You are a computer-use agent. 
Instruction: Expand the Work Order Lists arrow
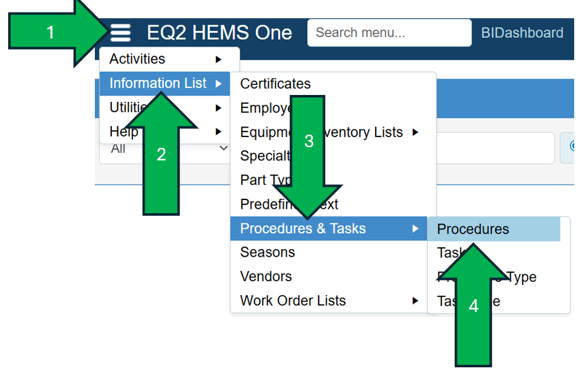(415, 301)
